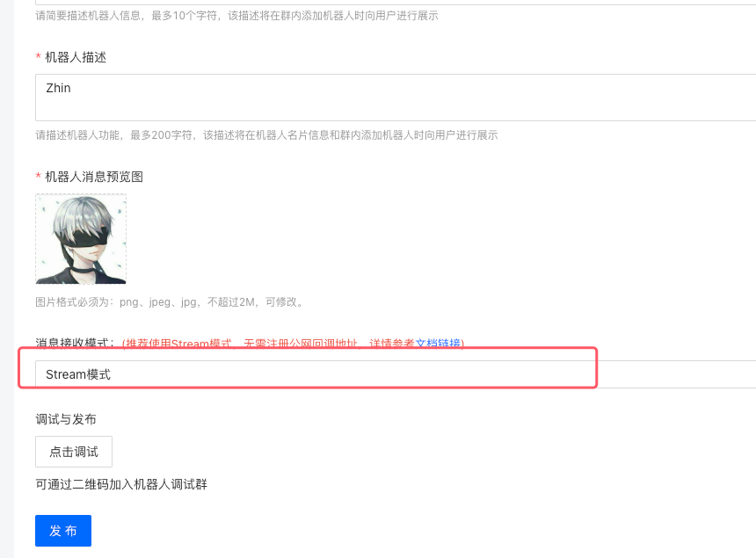Image resolution: width=756 pixels, height=558 pixels.
Task: Open the 文档链接 documentation link
Action: [x=438, y=343]
